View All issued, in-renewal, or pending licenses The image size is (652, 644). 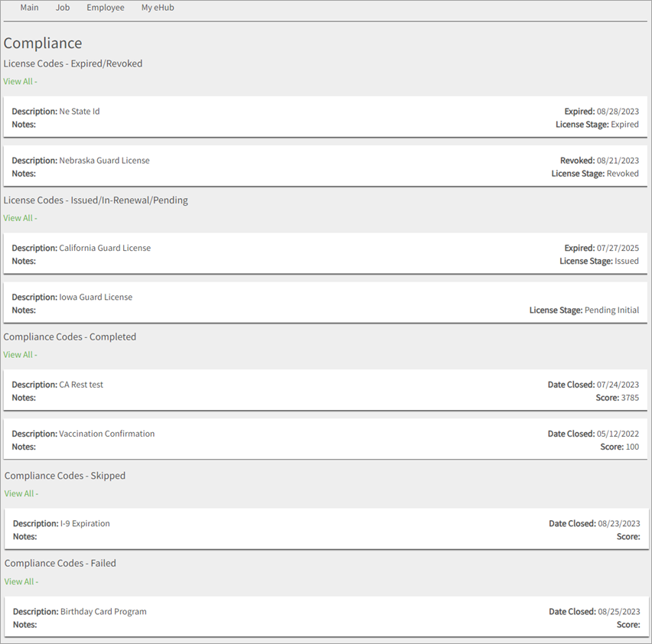(x=20, y=217)
